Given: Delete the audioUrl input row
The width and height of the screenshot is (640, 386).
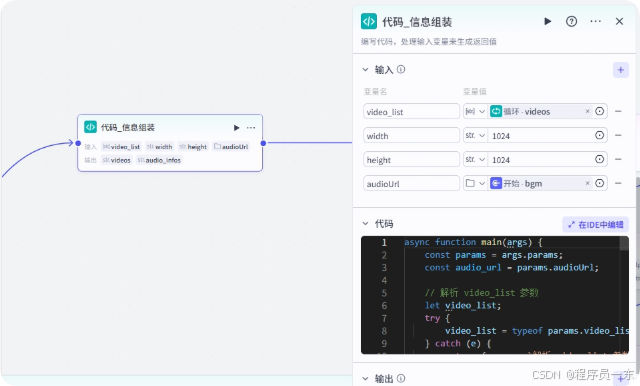Looking at the screenshot, I should (x=618, y=184).
